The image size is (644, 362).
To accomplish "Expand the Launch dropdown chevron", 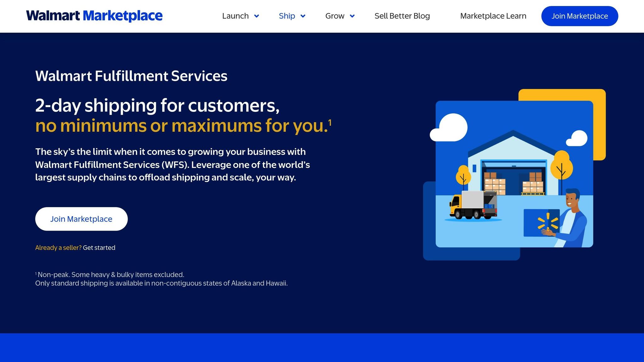I will pyautogui.click(x=257, y=16).
